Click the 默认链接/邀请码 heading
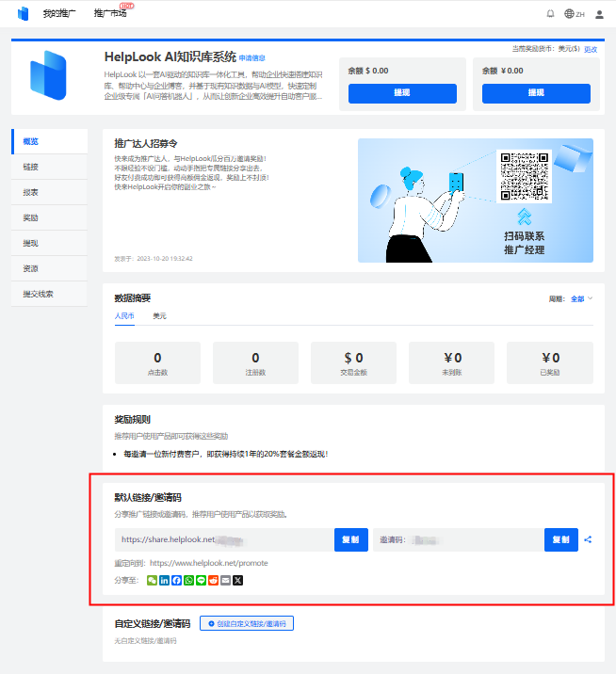Screen dimensions: 616x674 148,498
